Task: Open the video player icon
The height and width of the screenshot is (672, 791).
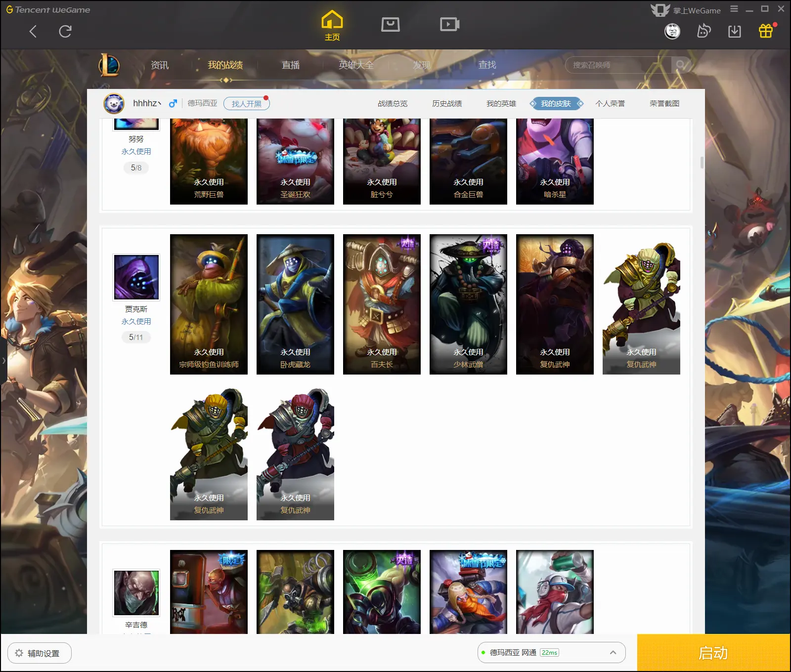Action: 450,24
